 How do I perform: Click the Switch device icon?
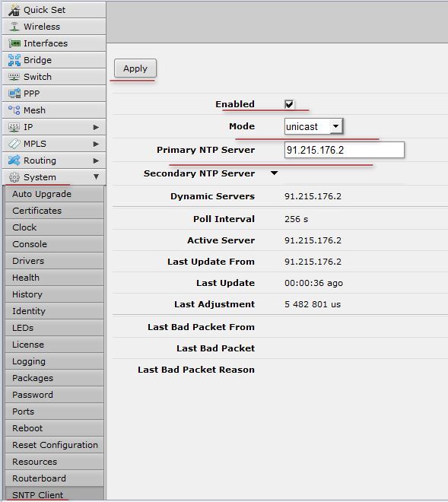14,77
